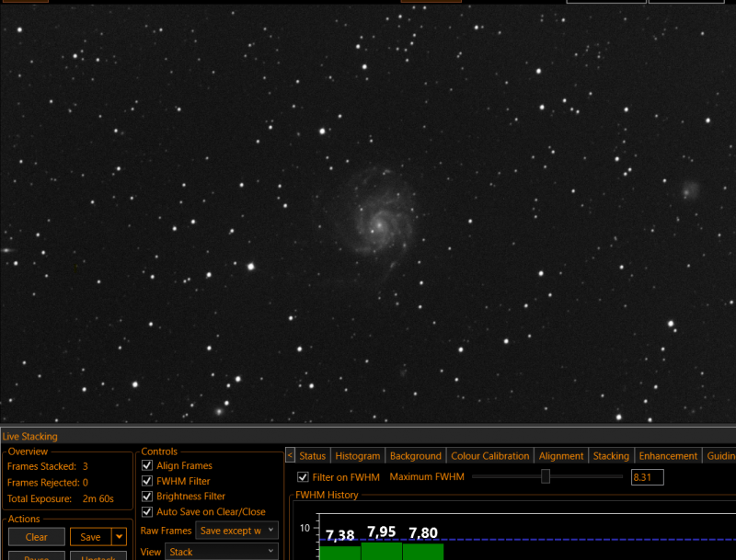
Task: Toggle FWHM Filter checkbox
Action: [147, 481]
